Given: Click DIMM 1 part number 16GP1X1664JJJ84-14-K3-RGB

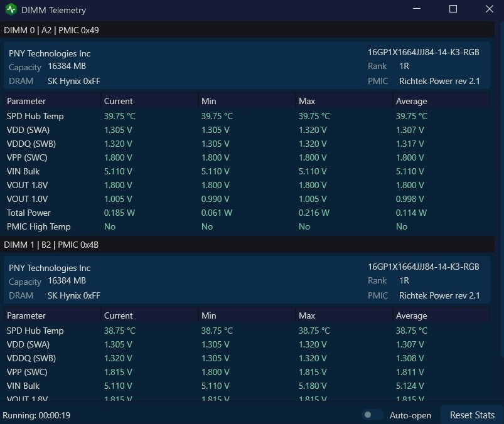Looking at the screenshot, I should (x=423, y=267).
